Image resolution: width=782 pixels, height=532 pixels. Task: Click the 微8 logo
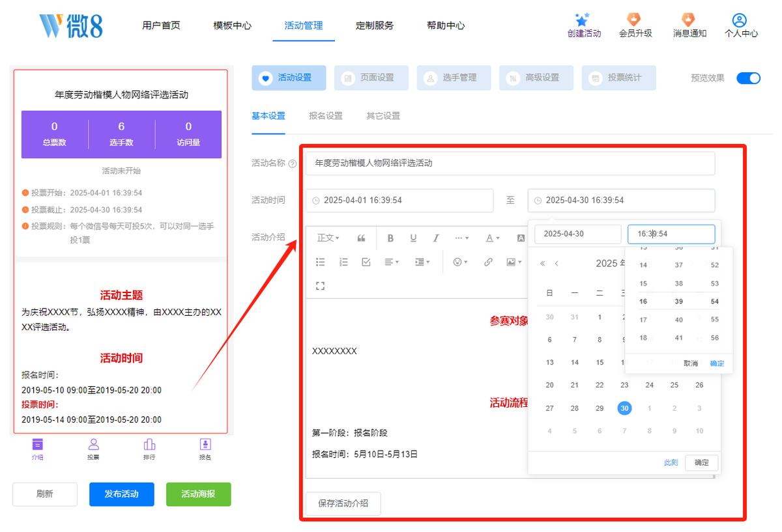[x=71, y=25]
